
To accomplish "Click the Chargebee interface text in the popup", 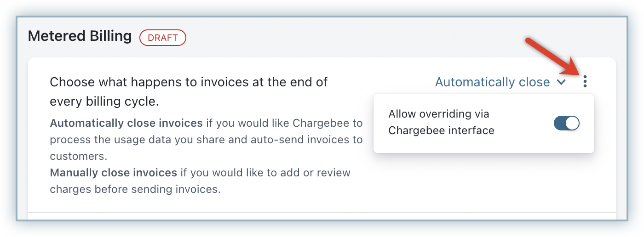I will click(x=441, y=130).
